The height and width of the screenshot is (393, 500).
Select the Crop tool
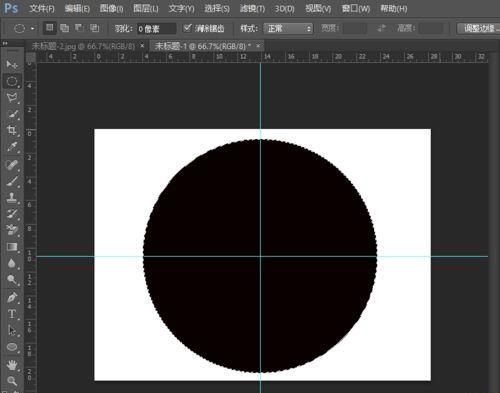click(12, 130)
